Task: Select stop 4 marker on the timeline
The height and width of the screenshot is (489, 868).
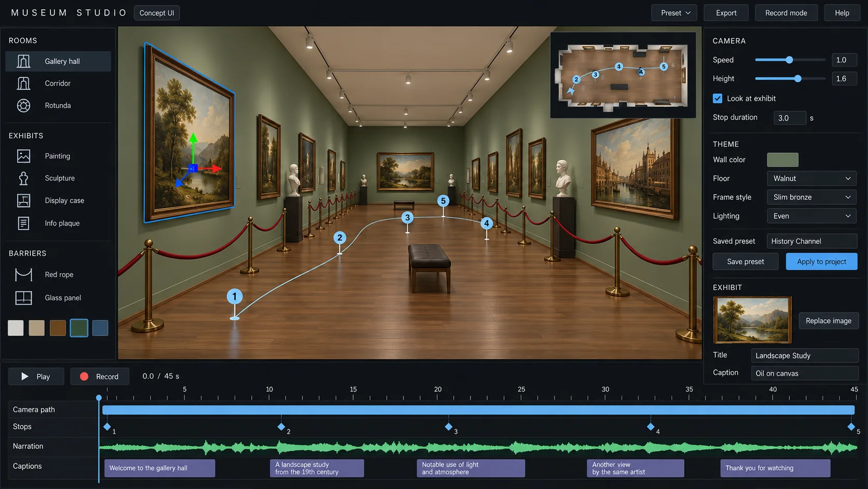Action: click(650, 427)
